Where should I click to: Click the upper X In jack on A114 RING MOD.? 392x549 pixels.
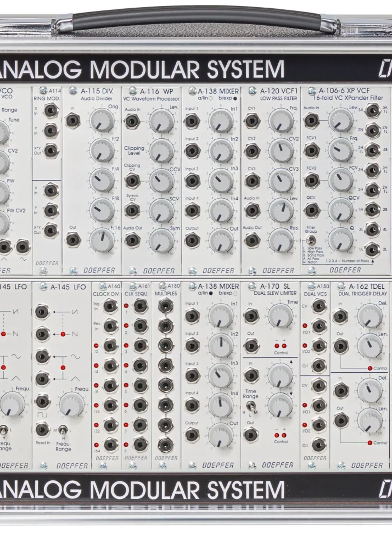point(51,111)
